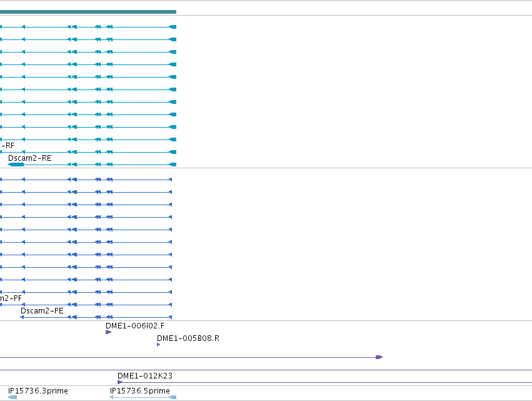This screenshot has width=532, height=401.
Task: Click the purple arrowhead ending the long unlabeled line
Action: point(379,357)
